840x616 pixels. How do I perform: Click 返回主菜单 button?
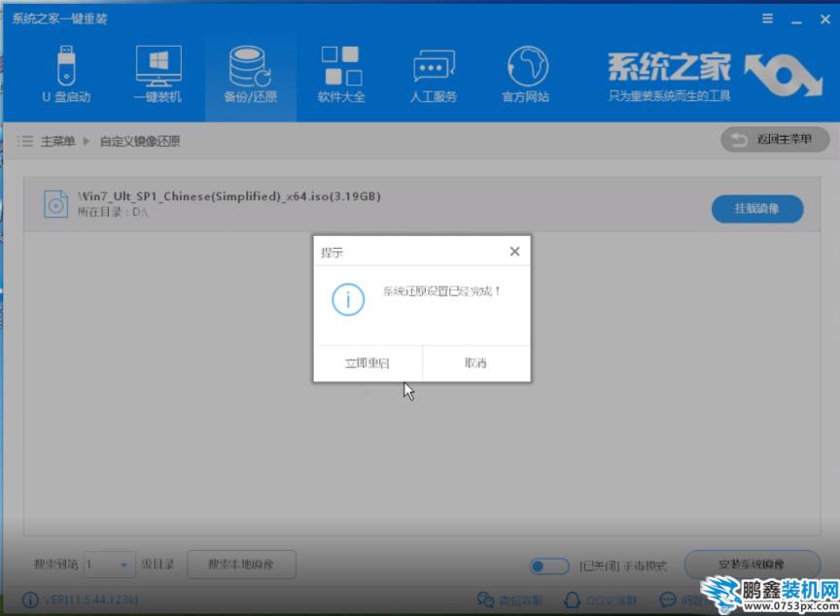click(775, 140)
